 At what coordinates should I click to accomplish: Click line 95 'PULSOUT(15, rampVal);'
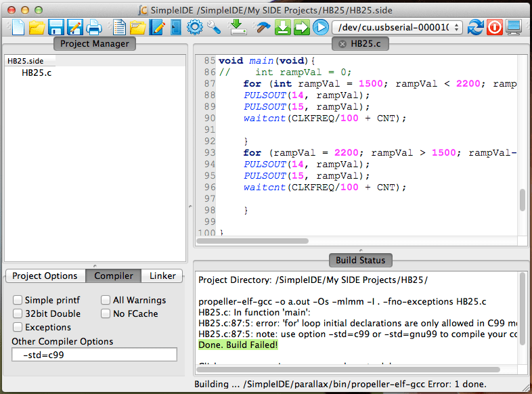(x=307, y=176)
